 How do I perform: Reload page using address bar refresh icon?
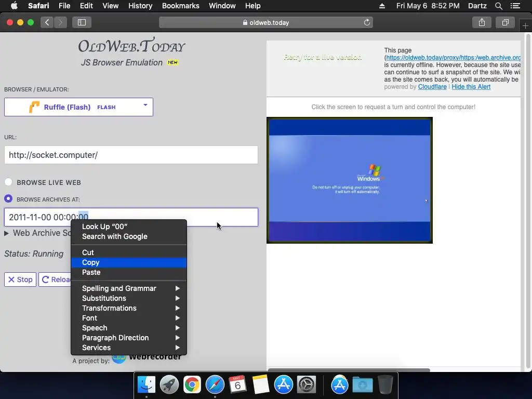[x=367, y=22]
